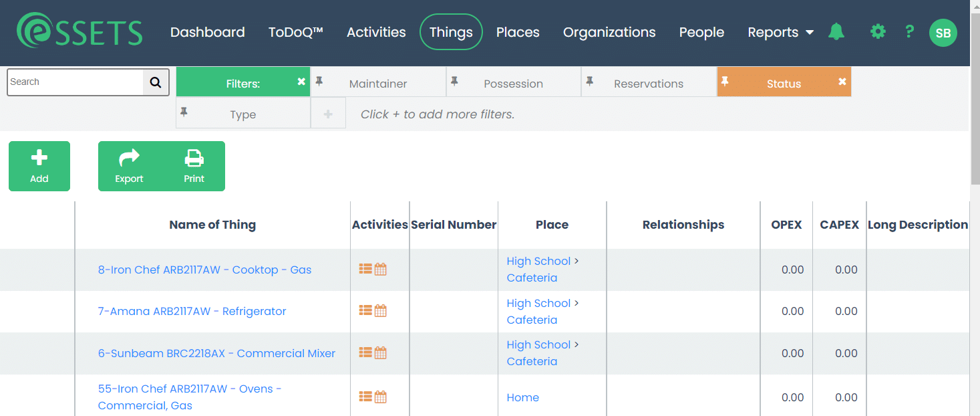Open calendar for 6-Sunbeam Commercial Mixer
This screenshot has height=416, width=980.
tap(381, 352)
